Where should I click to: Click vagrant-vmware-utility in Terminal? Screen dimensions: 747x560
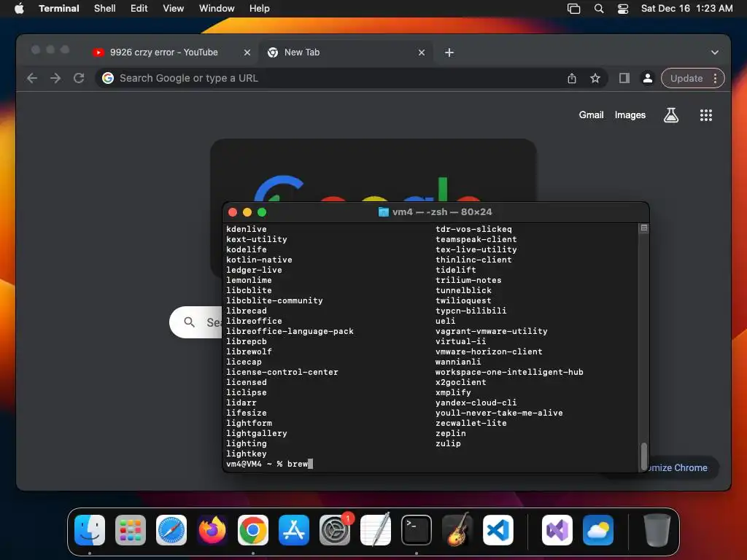[491, 331]
